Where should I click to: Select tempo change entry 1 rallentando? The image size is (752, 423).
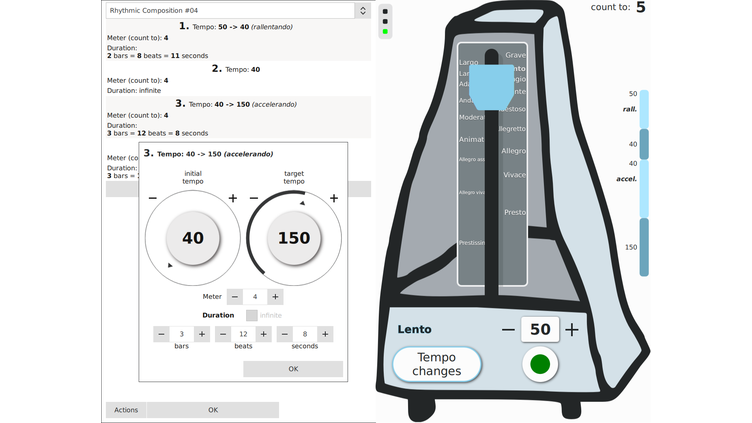coord(238,40)
